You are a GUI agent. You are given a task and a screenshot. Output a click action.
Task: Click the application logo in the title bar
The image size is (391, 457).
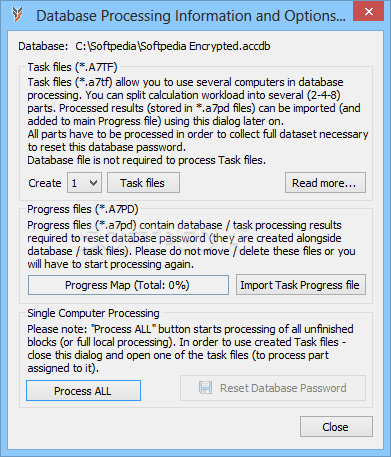(17, 15)
